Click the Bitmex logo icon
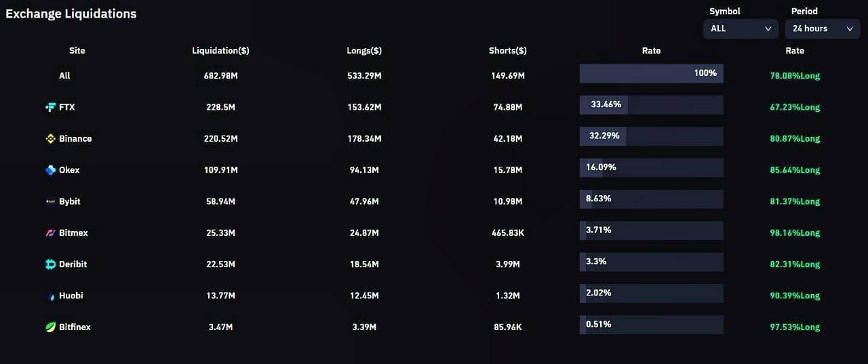868x364 pixels. [50, 232]
